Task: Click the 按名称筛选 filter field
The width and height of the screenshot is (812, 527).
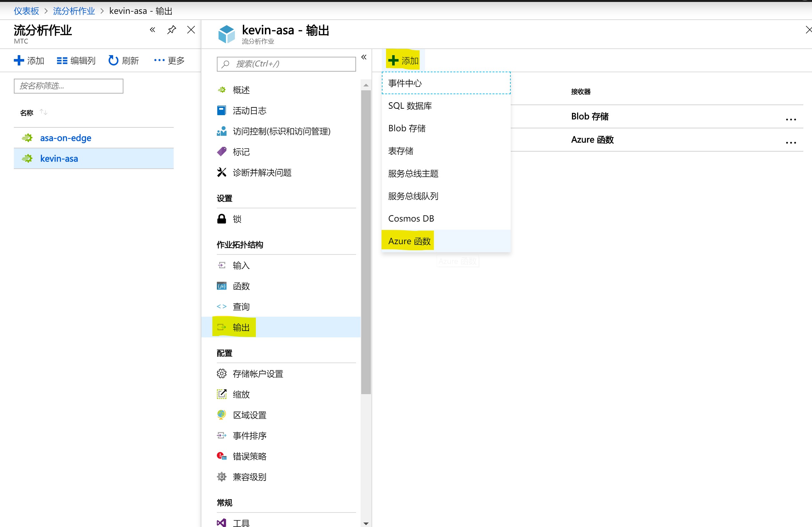Action: pyautogui.click(x=69, y=86)
